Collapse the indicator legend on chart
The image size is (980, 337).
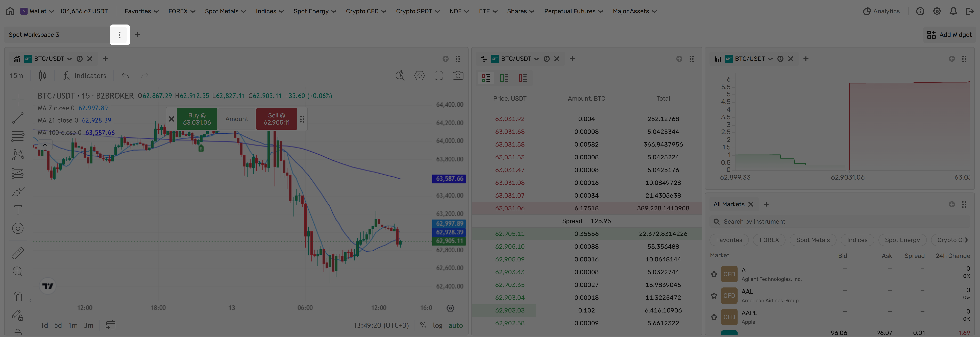(45, 145)
